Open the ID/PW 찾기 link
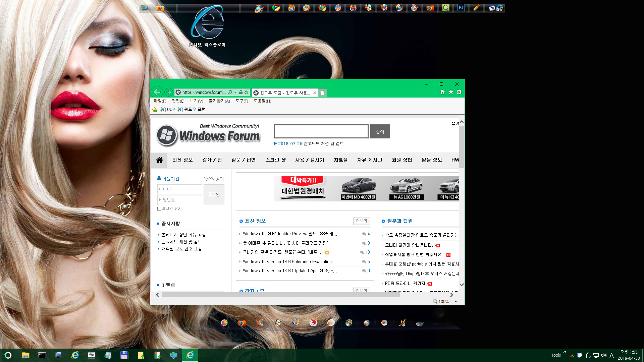The width and height of the screenshot is (644, 362). [x=213, y=179]
